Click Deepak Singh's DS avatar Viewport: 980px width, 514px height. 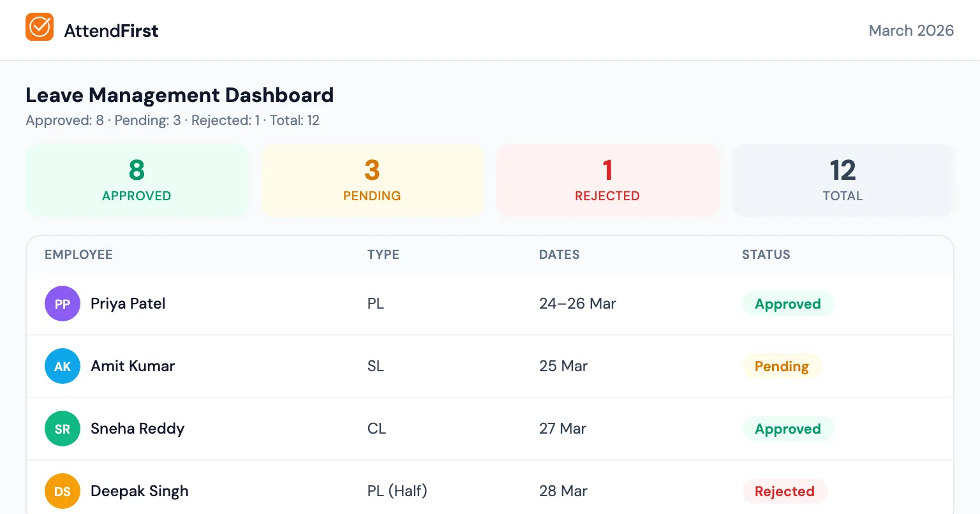point(63,491)
